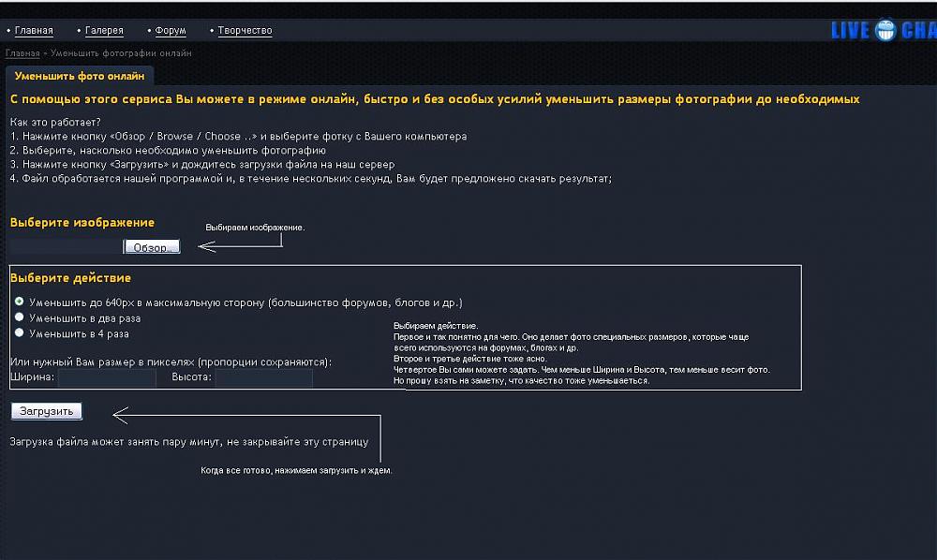Navigate to the Творчество section
The height and width of the screenshot is (560, 937).
point(245,31)
